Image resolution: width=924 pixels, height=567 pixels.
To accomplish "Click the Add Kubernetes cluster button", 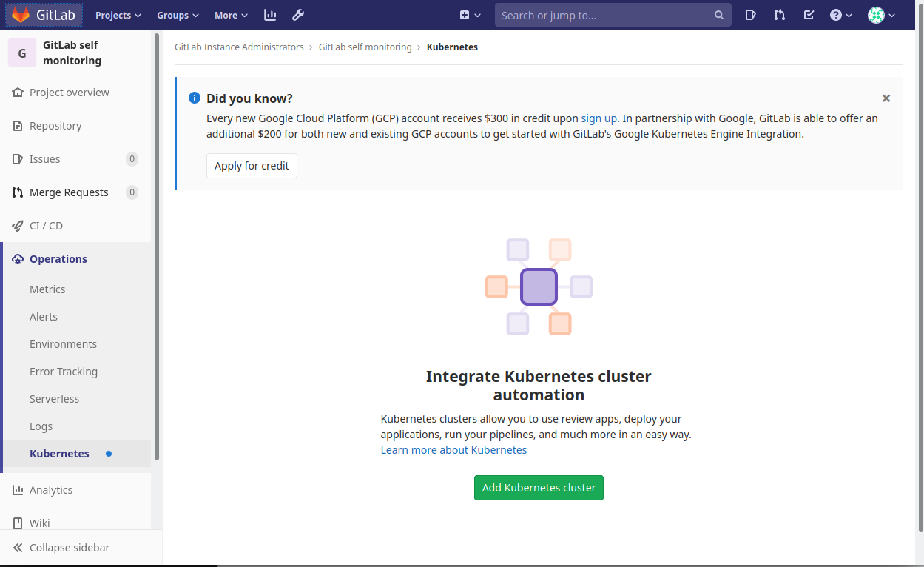I will pos(539,488).
